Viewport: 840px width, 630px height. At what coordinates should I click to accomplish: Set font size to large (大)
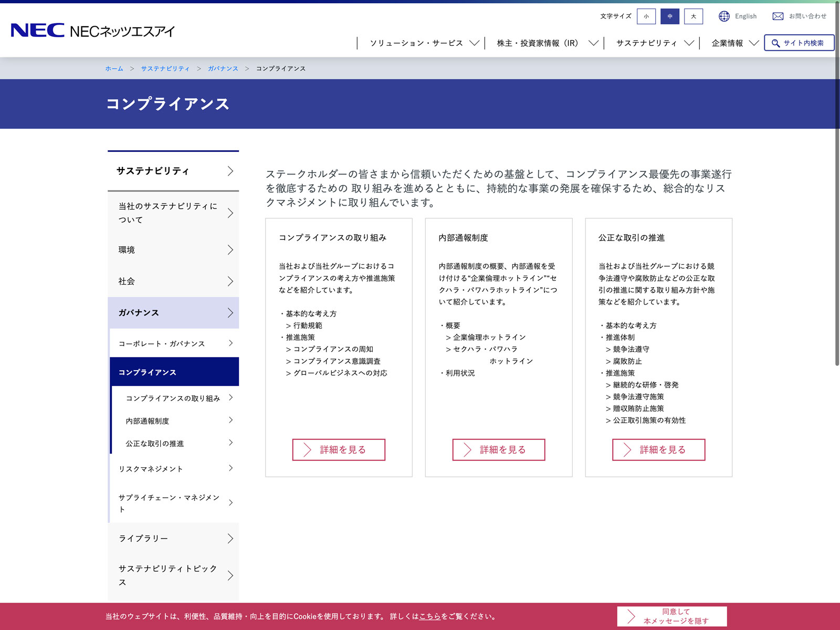coord(693,16)
